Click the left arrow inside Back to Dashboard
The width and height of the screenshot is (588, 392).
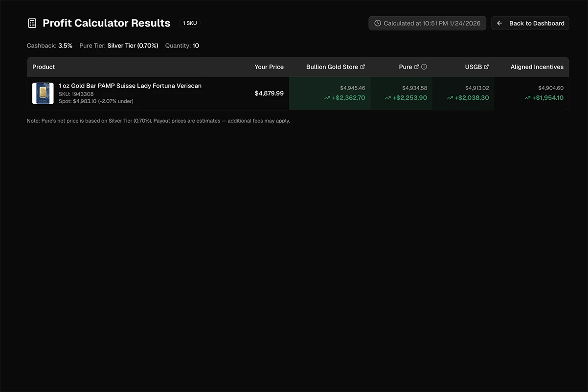(x=498, y=23)
